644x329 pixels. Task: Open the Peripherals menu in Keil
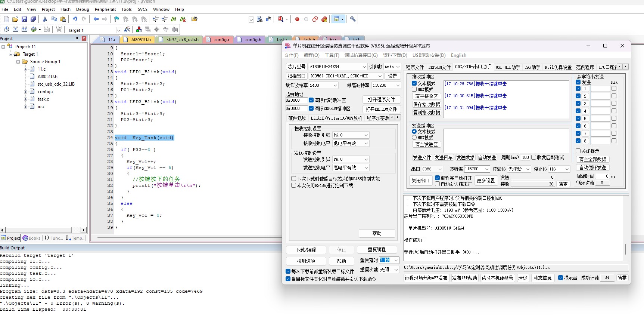tap(105, 9)
